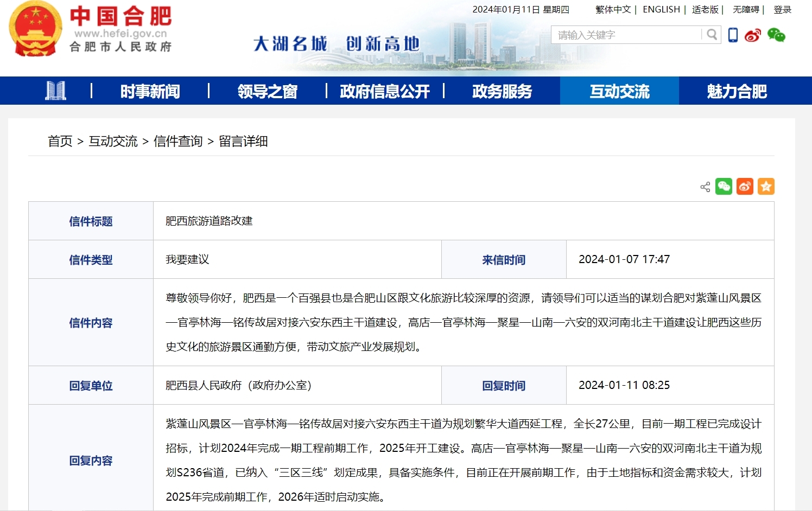Click the generic share (network) icon
The width and height of the screenshot is (812, 511).
[705, 186]
